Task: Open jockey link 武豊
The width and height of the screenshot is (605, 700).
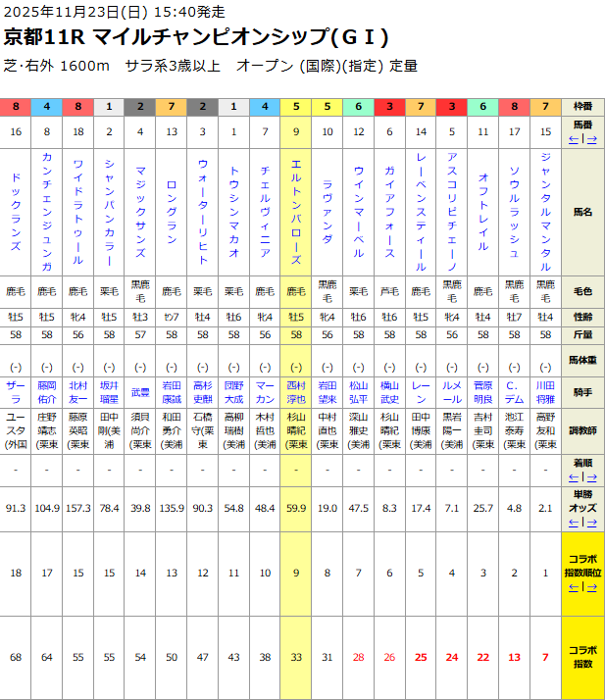Action: coord(140,392)
